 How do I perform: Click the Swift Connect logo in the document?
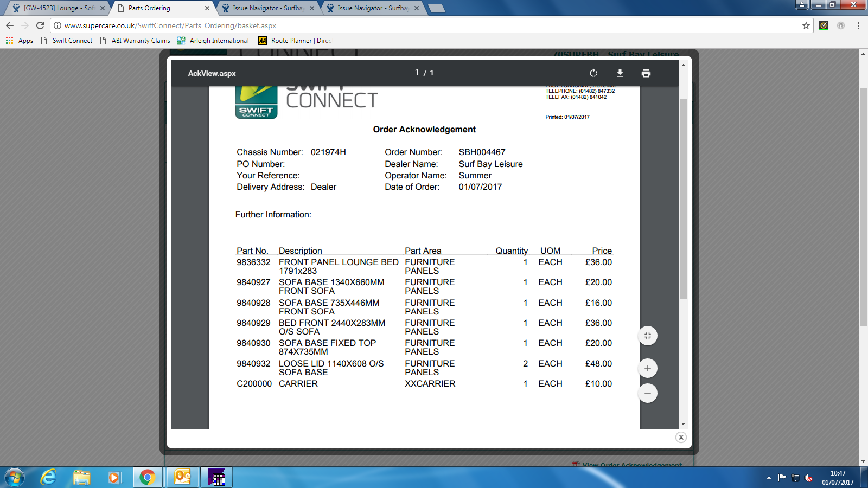257,103
